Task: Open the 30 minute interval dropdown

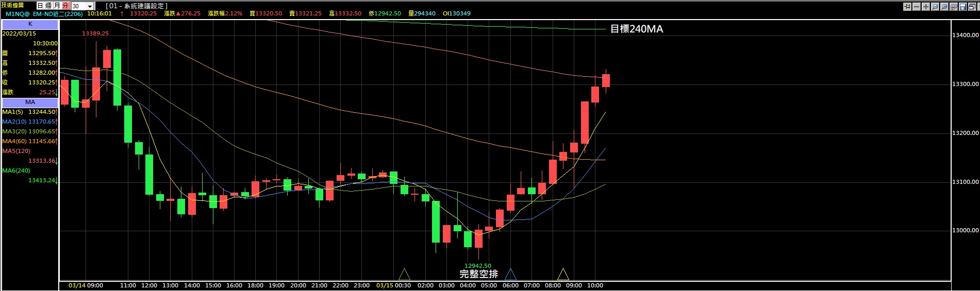Action: pyautogui.click(x=90, y=6)
